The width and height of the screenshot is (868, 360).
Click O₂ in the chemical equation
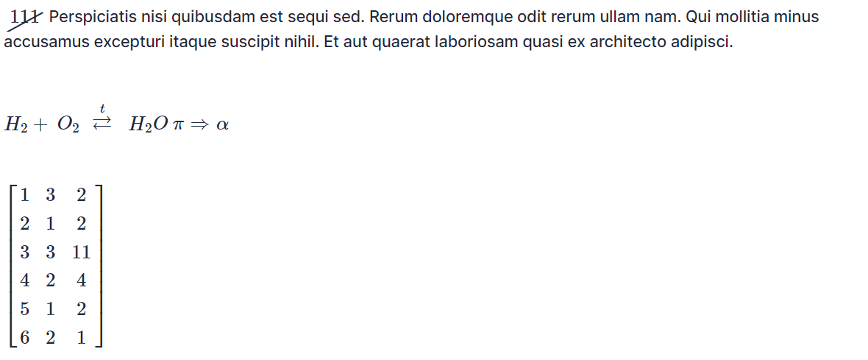coord(68,125)
